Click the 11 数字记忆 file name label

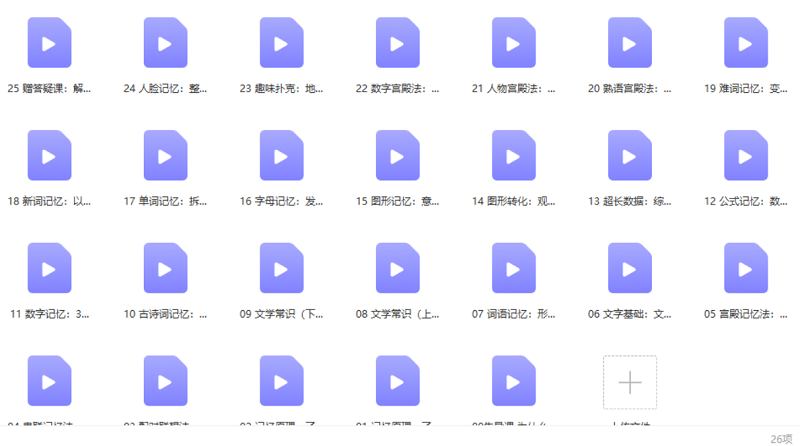coord(50,314)
